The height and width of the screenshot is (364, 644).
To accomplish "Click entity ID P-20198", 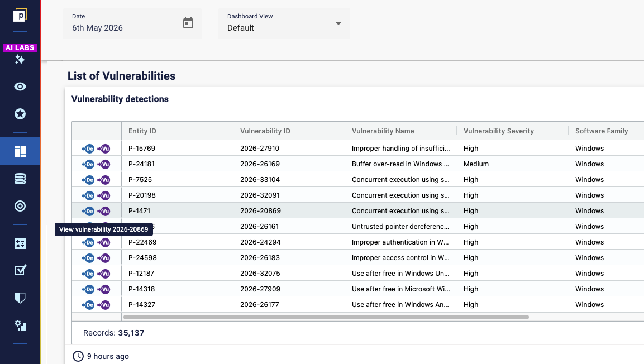I will tap(142, 195).
